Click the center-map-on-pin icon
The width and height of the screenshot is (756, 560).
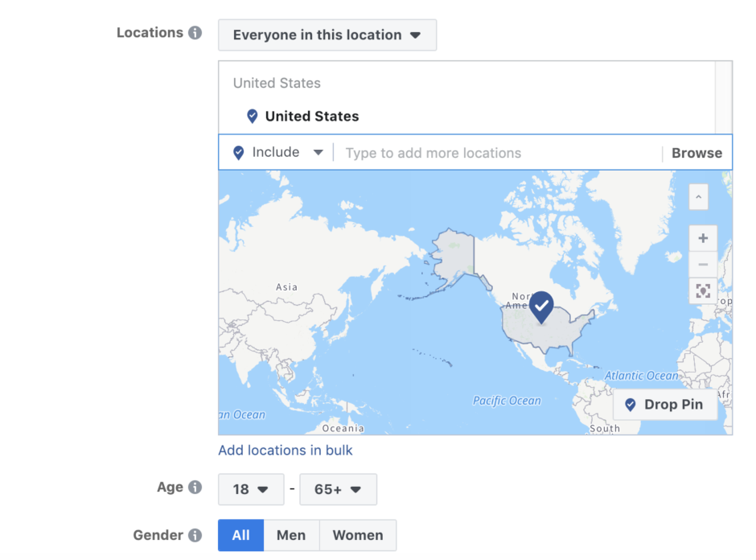(x=702, y=290)
